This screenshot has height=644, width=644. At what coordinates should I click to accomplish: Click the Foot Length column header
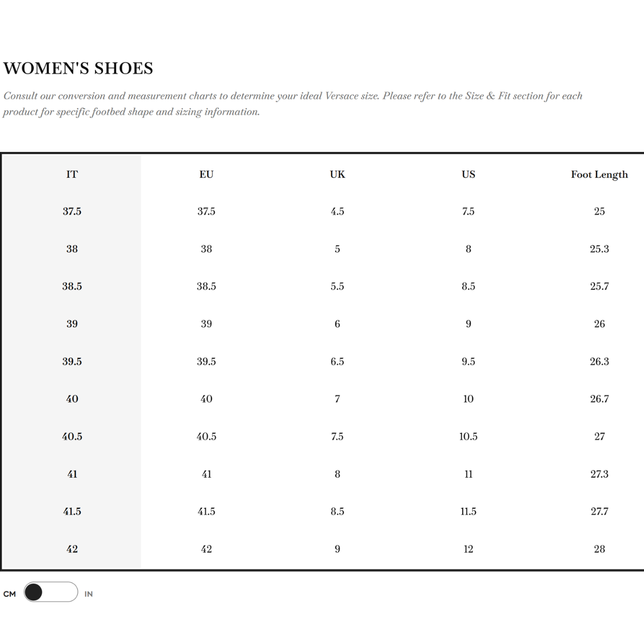(599, 175)
